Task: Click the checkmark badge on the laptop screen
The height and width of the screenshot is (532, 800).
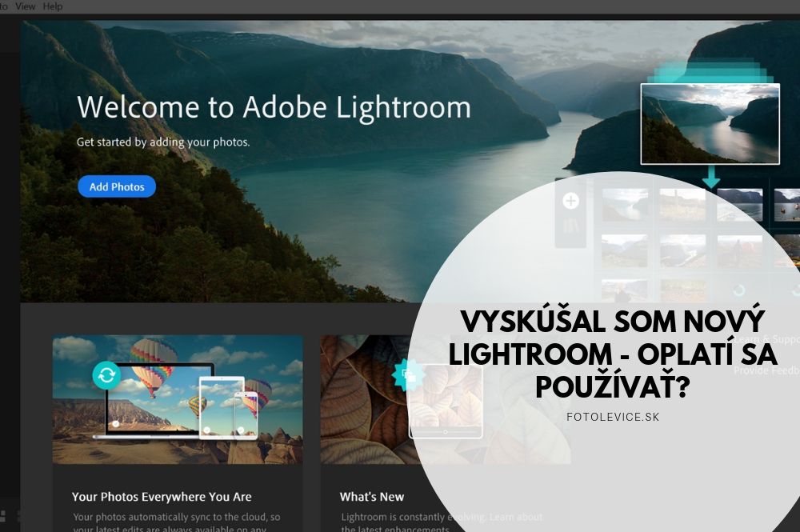Action: [x=116, y=423]
